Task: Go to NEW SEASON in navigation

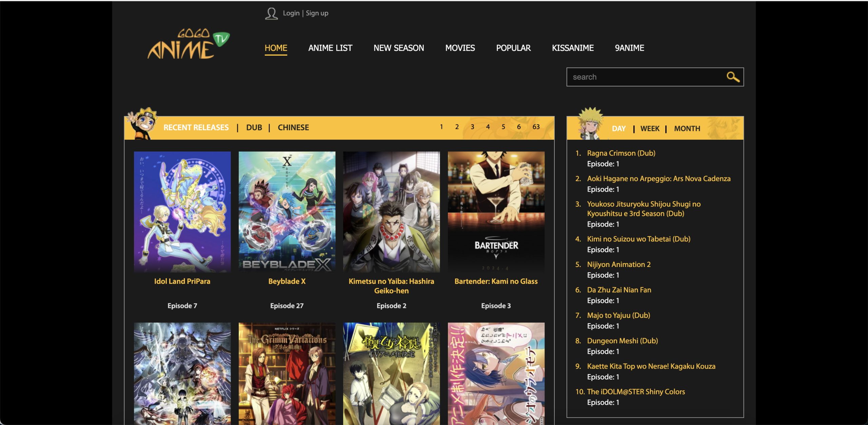Action: pyautogui.click(x=399, y=48)
